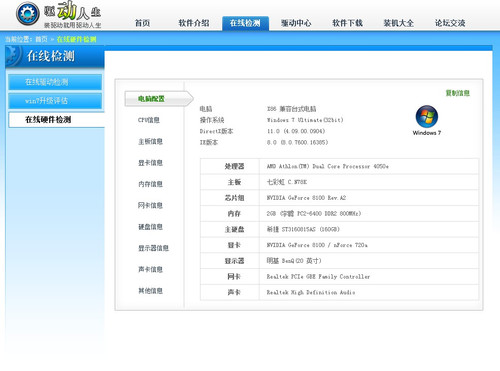Show CPU信息 details

pyautogui.click(x=149, y=120)
